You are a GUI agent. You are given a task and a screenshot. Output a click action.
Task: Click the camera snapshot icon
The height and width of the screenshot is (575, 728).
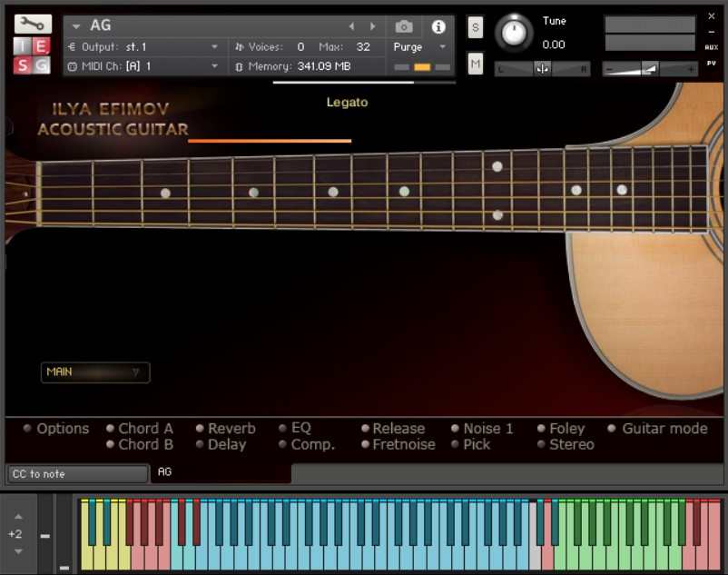tap(404, 27)
